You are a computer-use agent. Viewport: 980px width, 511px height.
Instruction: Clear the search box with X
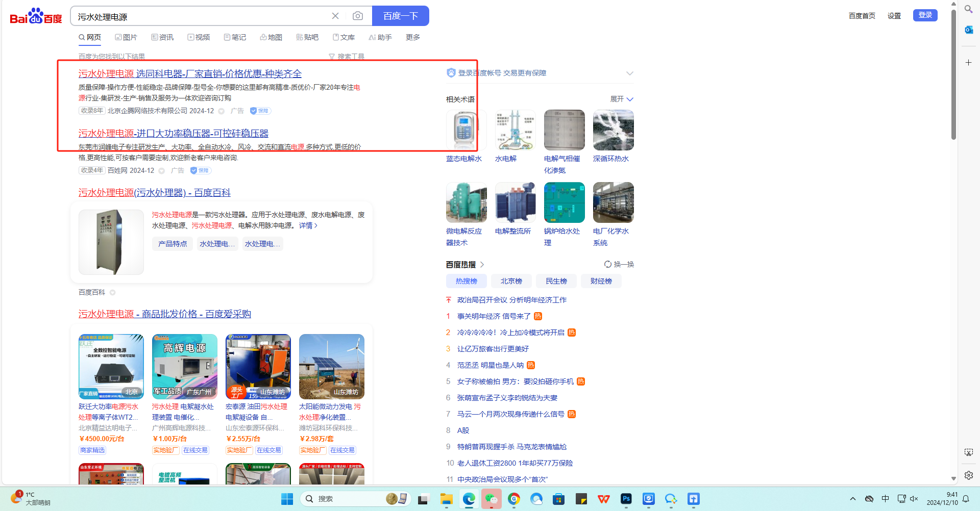pos(335,16)
